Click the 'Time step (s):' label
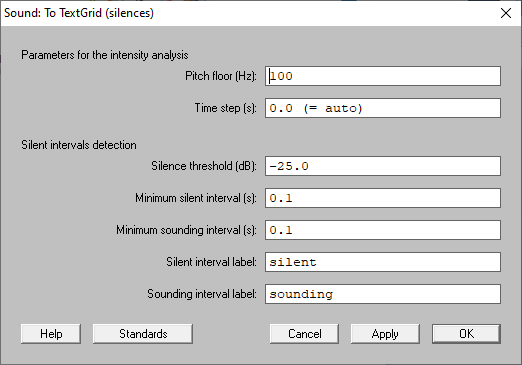522x365 pixels. tap(226, 108)
